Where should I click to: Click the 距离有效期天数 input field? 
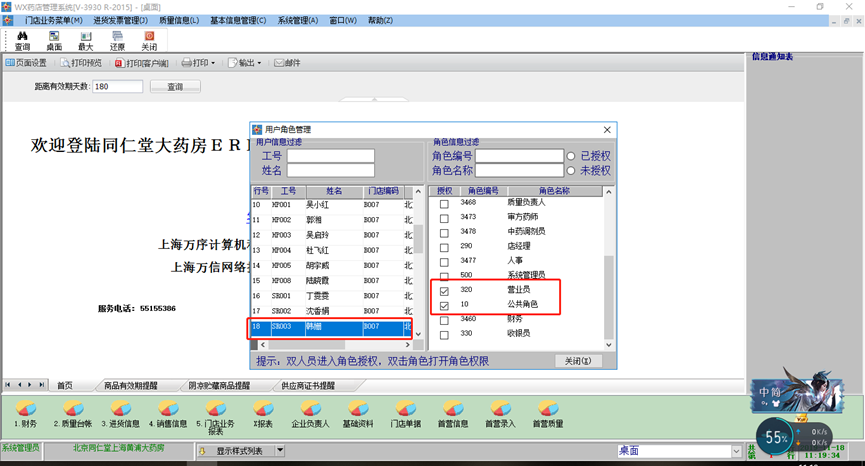118,87
